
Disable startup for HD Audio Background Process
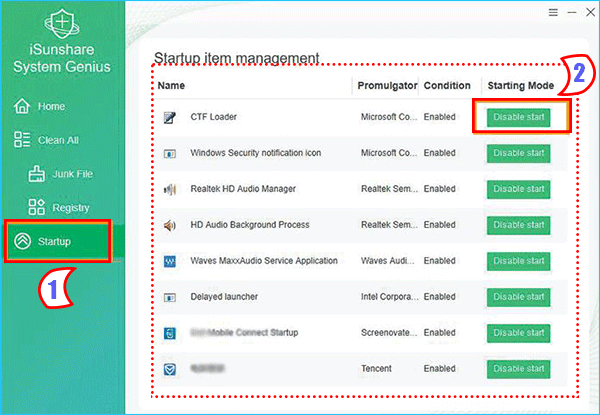click(518, 225)
